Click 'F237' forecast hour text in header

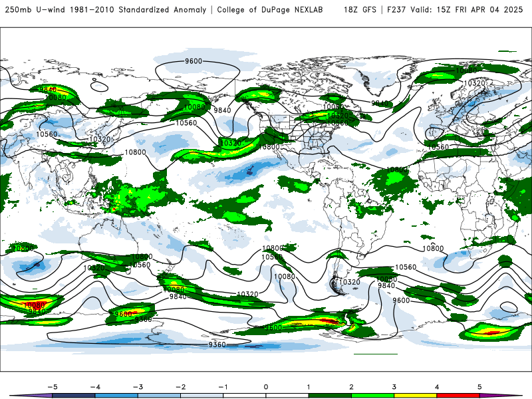[x=397, y=10]
